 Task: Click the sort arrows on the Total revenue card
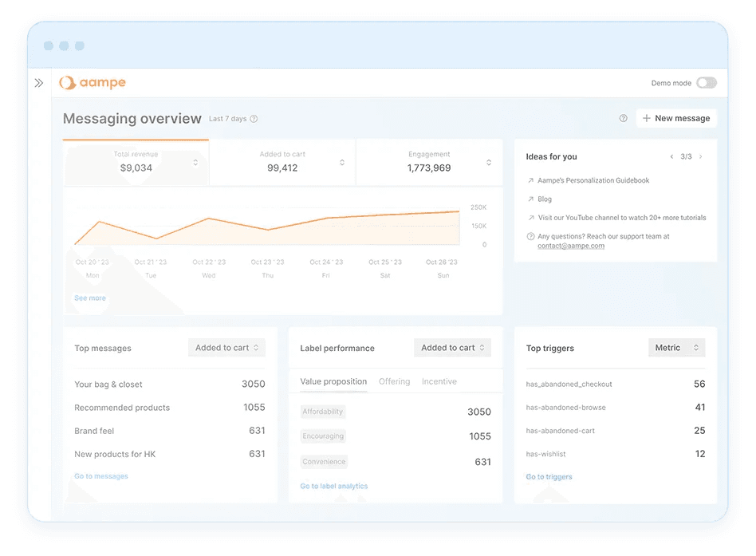pos(195,162)
